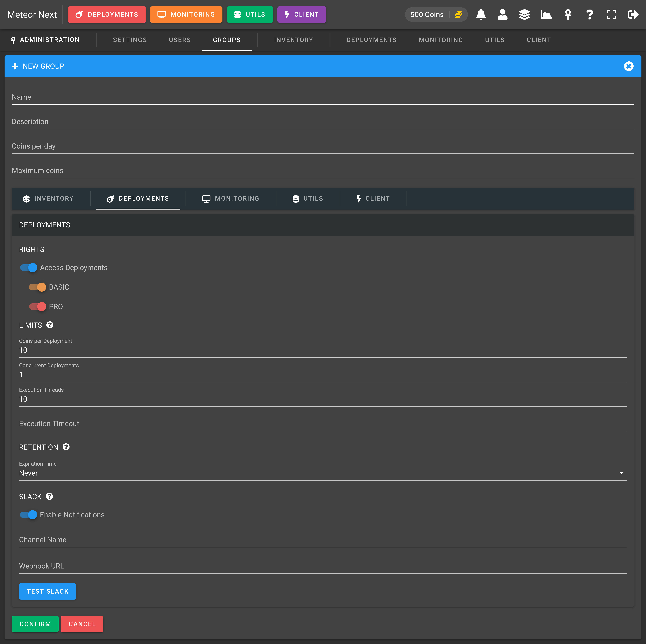Image resolution: width=646 pixels, height=644 pixels.
Task: Select the Groups administration tab
Action: tap(227, 40)
